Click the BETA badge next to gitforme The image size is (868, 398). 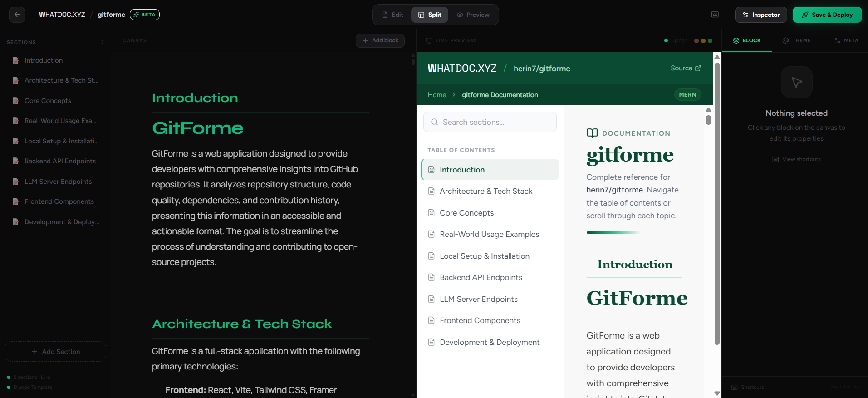coord(145,15)
